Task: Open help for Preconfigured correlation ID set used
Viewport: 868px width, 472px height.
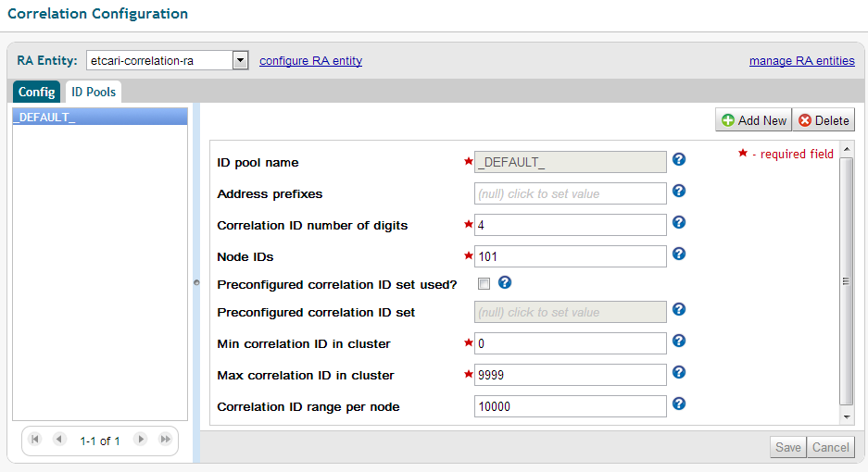Action: [x=505, y=283]
